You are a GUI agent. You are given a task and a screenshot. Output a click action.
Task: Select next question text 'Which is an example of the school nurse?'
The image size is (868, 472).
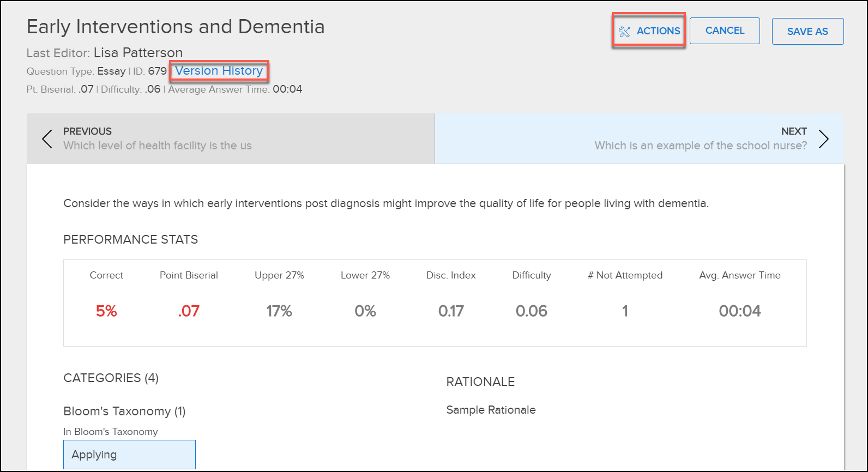[x=701, y=146]
